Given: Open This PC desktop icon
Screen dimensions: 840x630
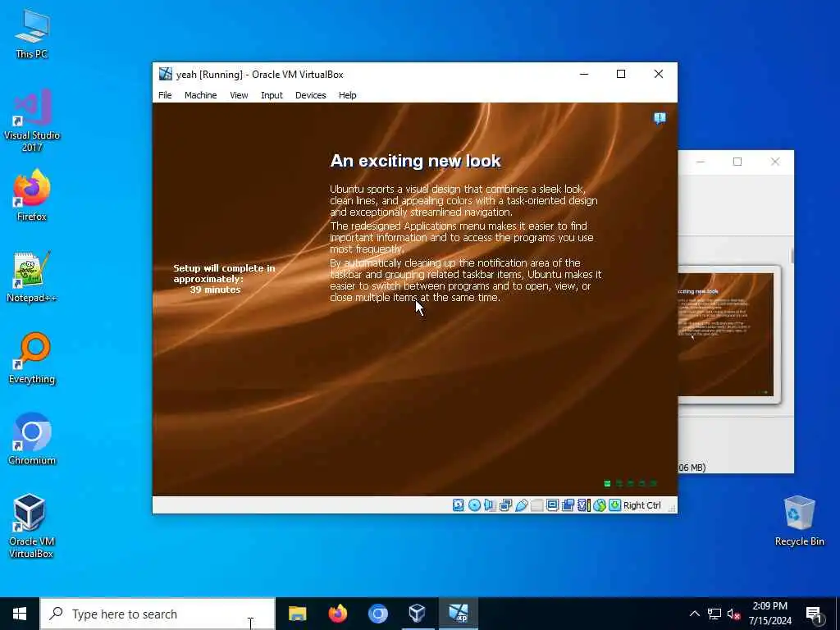Looking at the screenshot, I should pyautogui.click(x=32, y=34).
